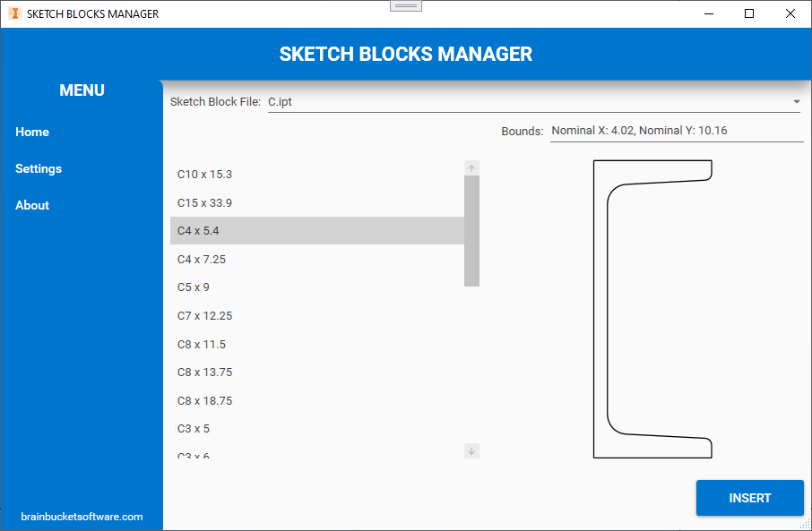Image resolution: width=812 pixels, height=531 pixels.
Task: Click the Bounds nominal values field
Action: (x=677, y=131)
